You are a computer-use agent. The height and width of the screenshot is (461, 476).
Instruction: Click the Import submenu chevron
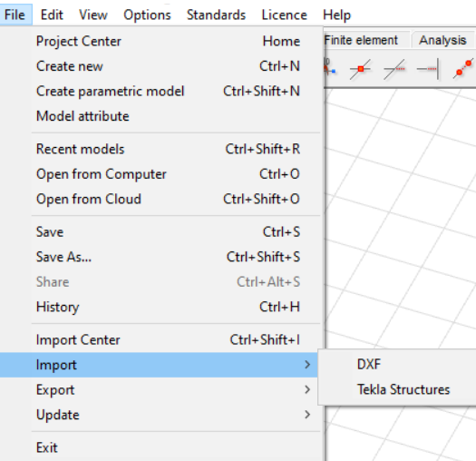click(x=307, y=365)
